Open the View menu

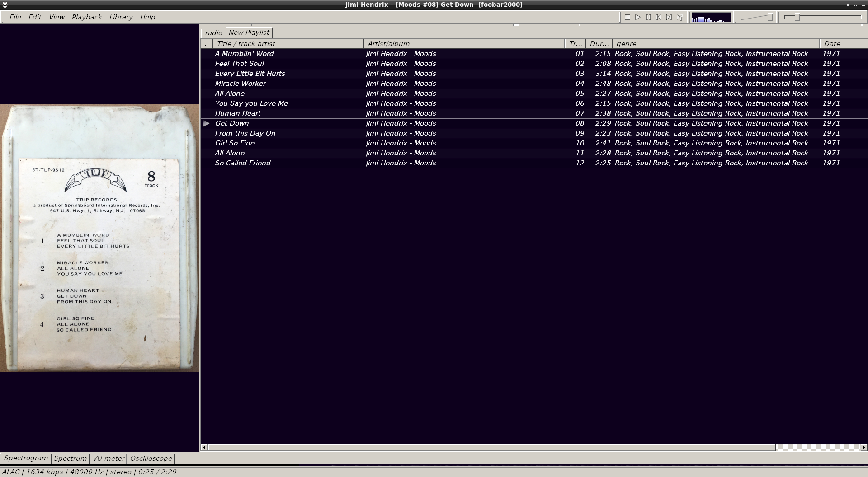pos(57,17)
